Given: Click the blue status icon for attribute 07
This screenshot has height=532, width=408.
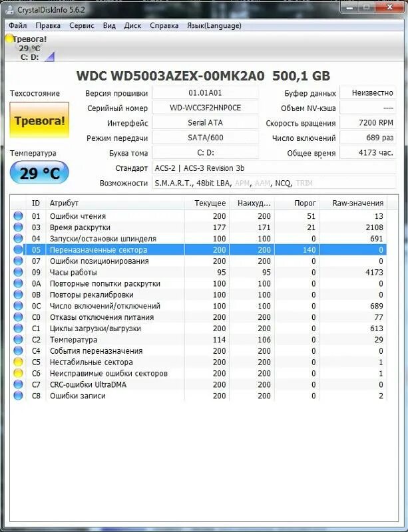Looking at the screenshot, I should pos(18,261).
